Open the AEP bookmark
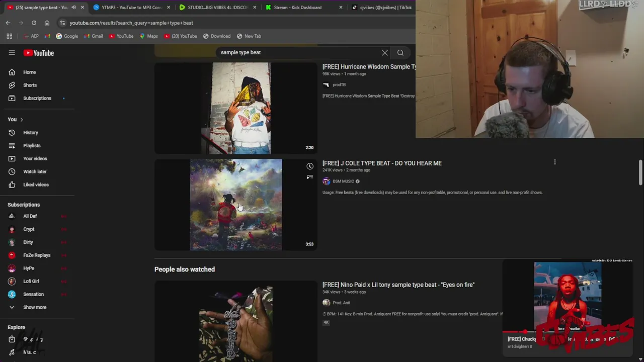 click(x=31, y=36)
